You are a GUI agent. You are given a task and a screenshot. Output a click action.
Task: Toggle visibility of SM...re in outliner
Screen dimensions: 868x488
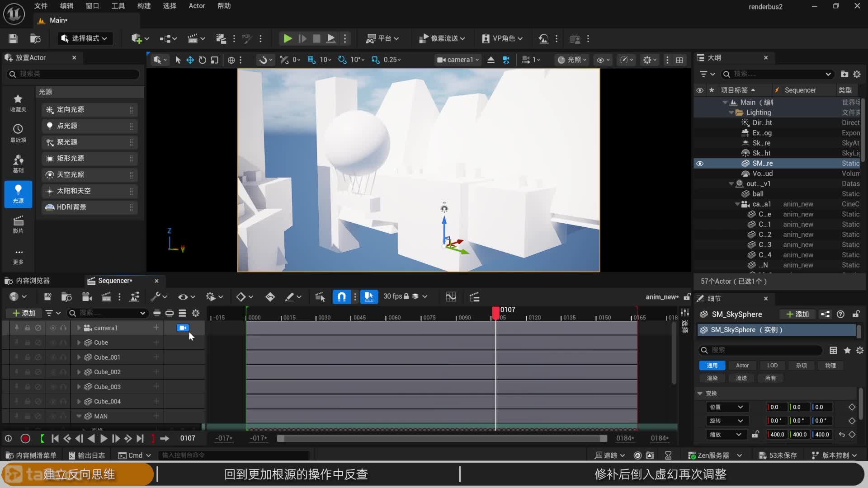[x=700, y=164]
